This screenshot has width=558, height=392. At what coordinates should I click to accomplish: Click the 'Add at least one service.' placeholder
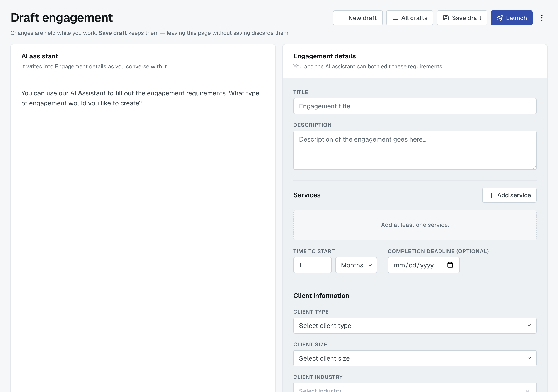[415, 225]
